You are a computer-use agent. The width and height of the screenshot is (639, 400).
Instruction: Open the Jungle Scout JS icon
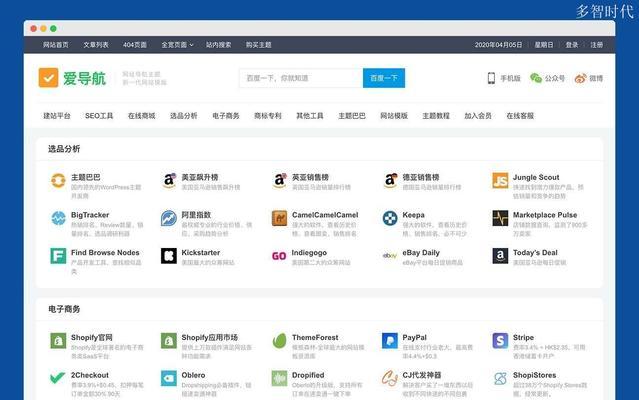pos(500,180)
